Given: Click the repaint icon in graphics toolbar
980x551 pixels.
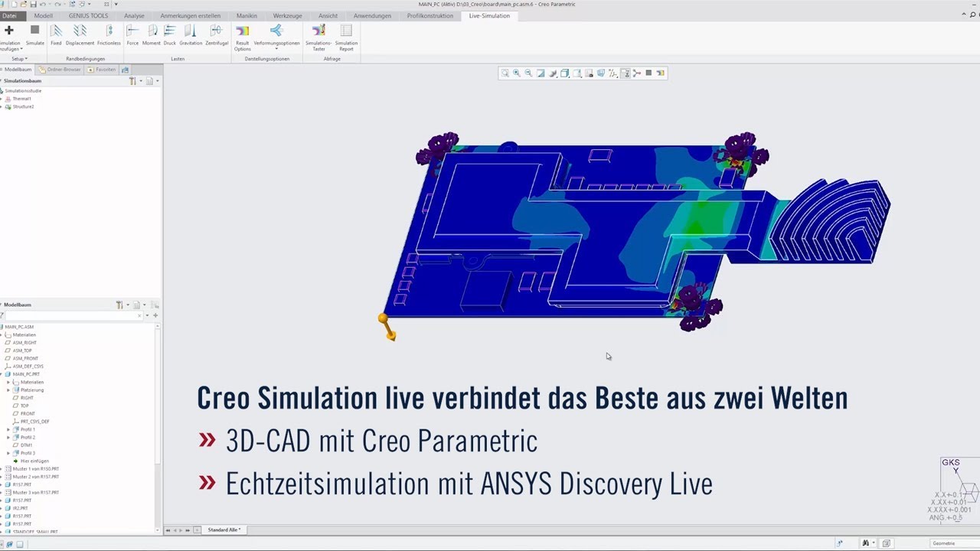Looking at the screenshot, I should coord(541,73).
